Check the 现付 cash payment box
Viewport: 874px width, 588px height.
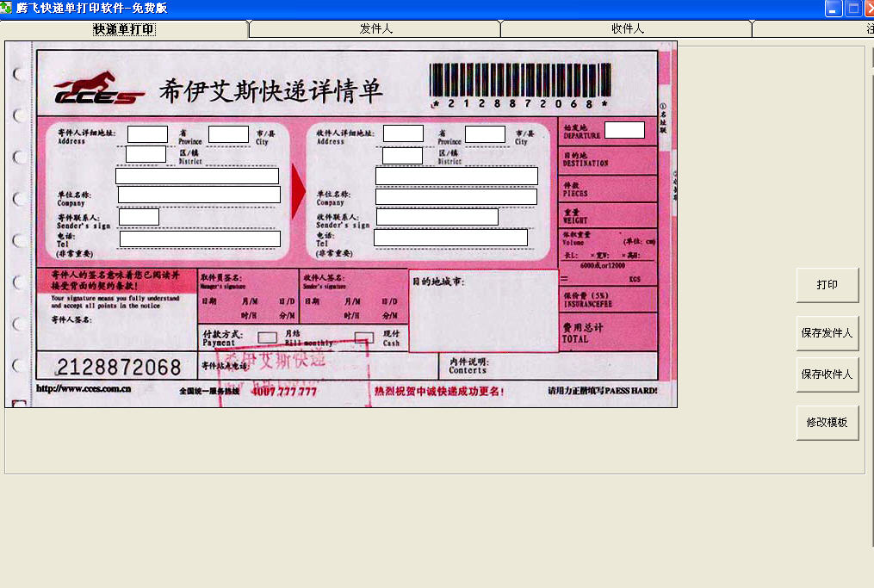(363, 337)
